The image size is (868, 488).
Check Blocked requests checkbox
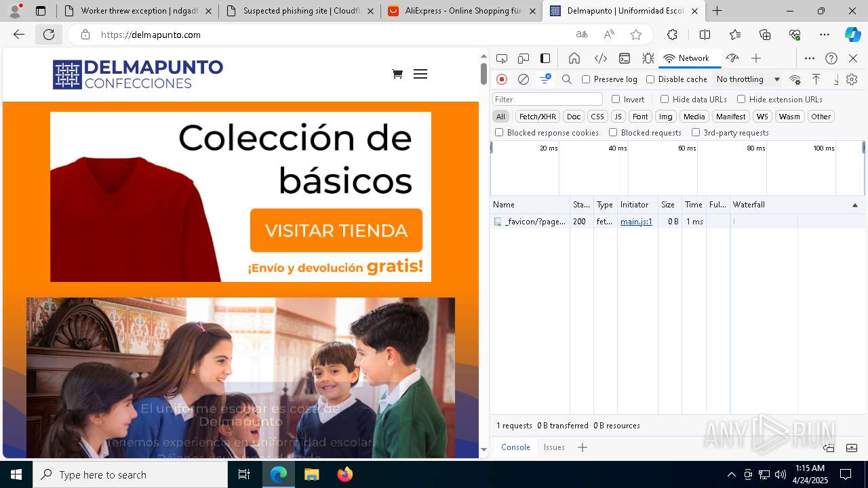point(613,132)
